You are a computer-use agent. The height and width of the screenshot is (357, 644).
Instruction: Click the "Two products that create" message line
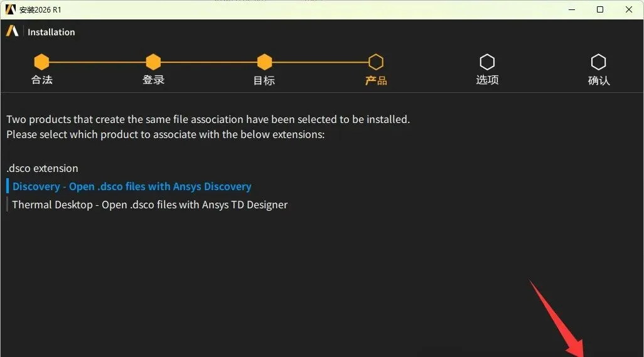[x=208, y=119]
